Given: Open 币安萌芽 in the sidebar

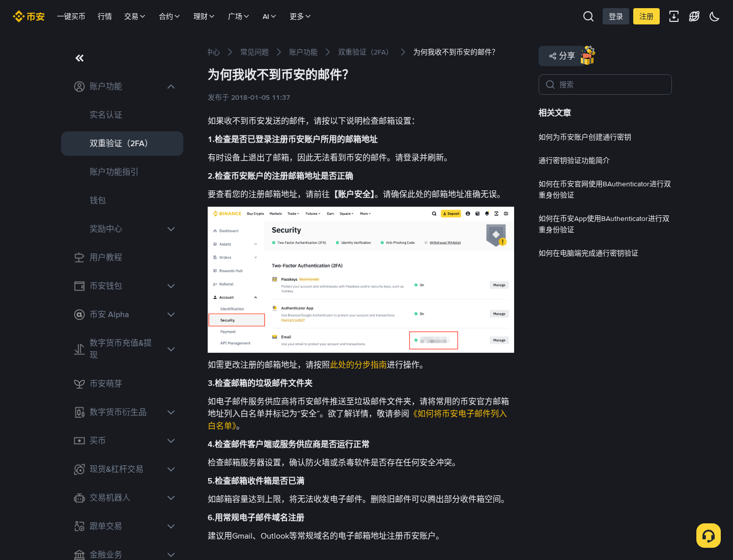Looking at the screenshot, I should click(x=122, y=384).
